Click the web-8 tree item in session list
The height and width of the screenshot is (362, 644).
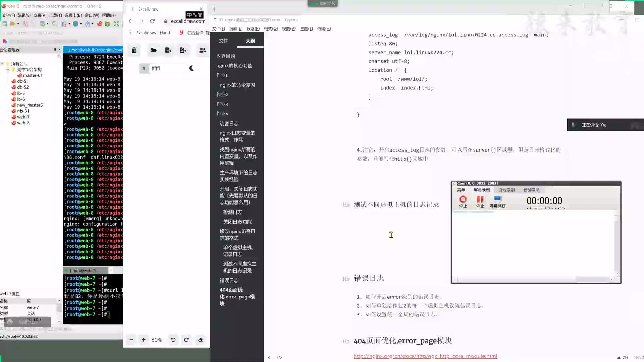(23, 123)
